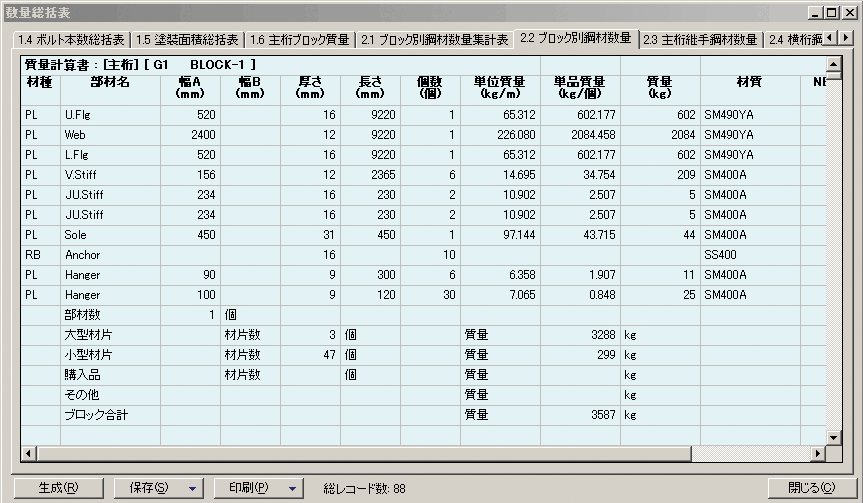This screenshot has height=503, width=863.
Task: Click the 総レコード数: 88 status text
Action: click(x=364, y=489)
